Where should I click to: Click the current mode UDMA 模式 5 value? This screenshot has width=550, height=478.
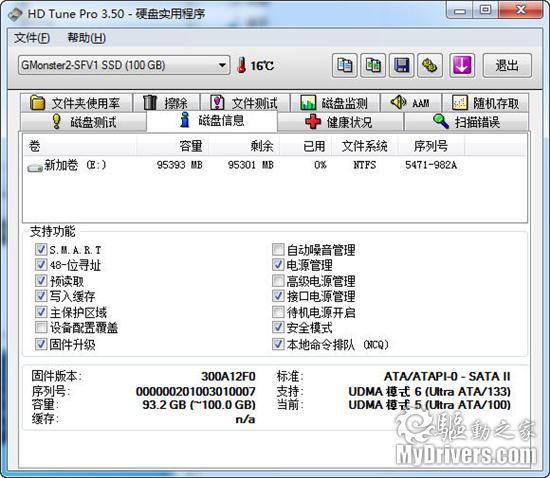(x=429, y=405)
